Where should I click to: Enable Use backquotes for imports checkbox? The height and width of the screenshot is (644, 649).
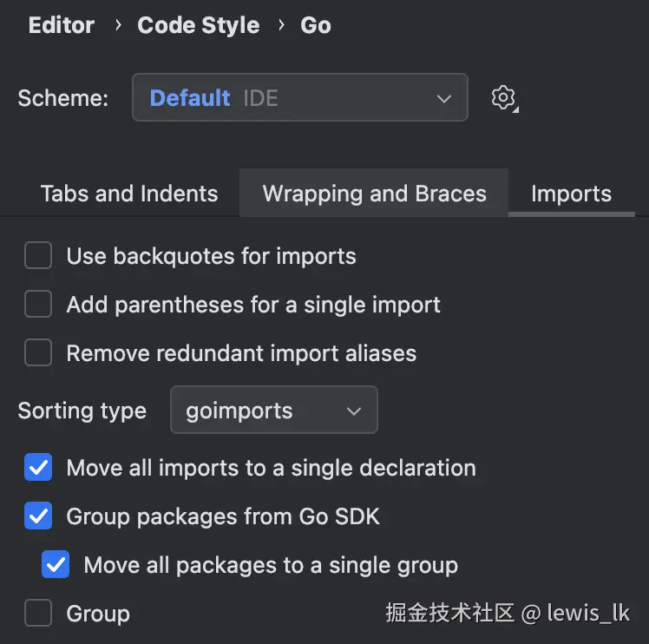[38, 256]
